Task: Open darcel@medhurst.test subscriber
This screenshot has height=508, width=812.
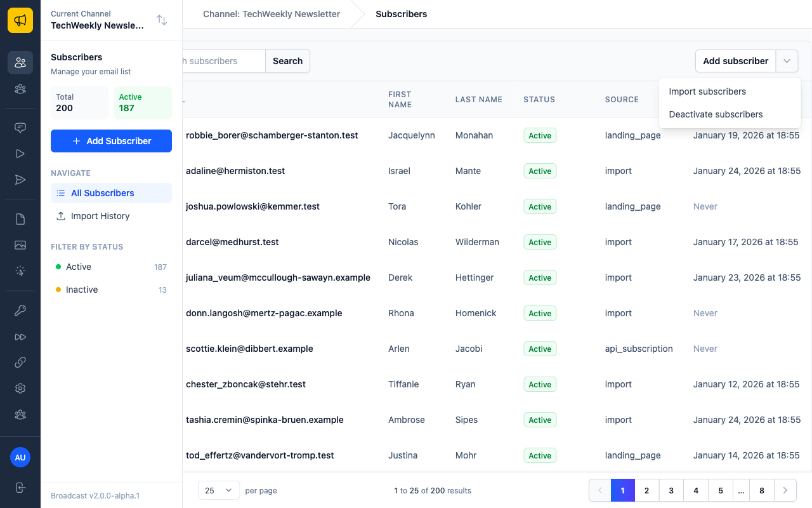Action: click(232, 242)
